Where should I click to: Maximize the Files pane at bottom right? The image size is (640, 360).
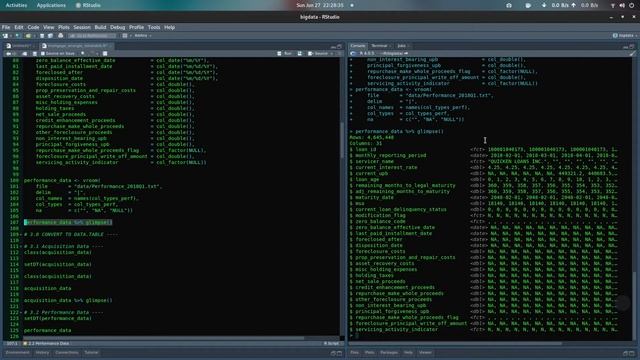[632, 353]
